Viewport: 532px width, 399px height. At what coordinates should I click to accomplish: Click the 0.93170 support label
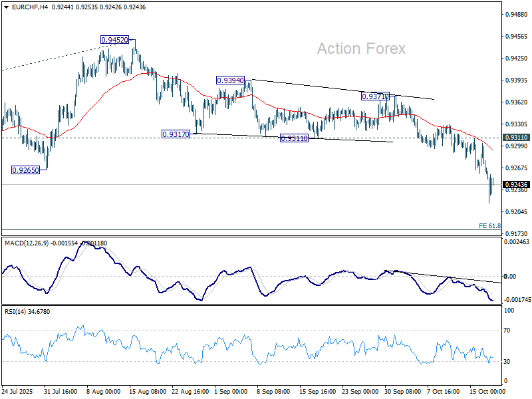[x=176, y=134]
